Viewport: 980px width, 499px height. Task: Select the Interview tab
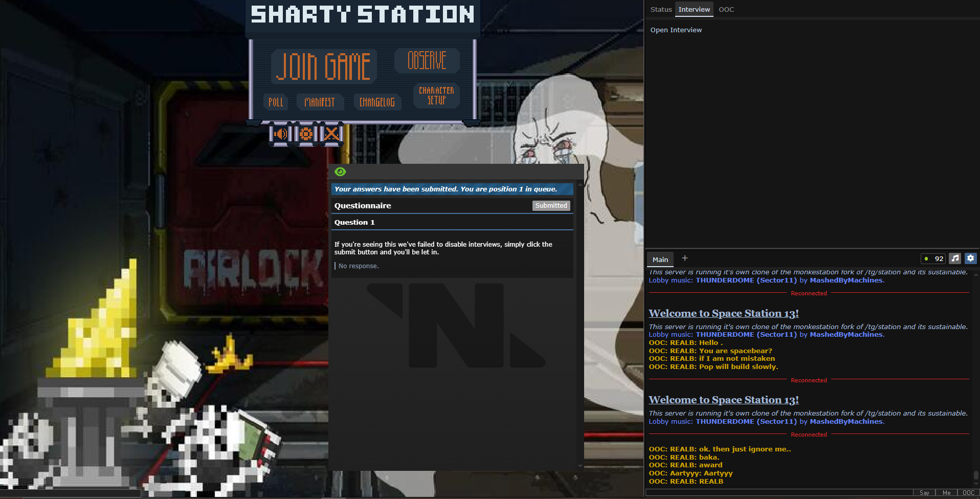[694, 9]
